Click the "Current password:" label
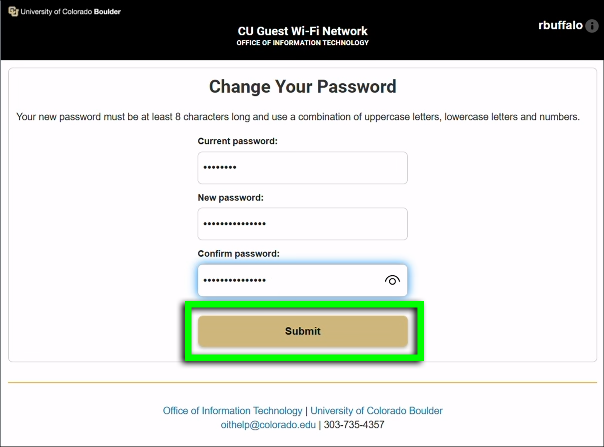This screenshot has width=604, height=447. click(x=237, y=141)
